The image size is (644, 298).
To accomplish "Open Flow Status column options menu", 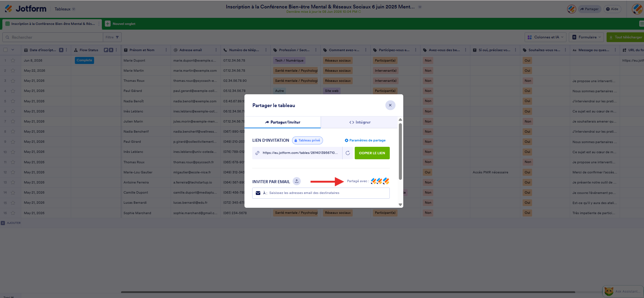I will coord(116,50).
